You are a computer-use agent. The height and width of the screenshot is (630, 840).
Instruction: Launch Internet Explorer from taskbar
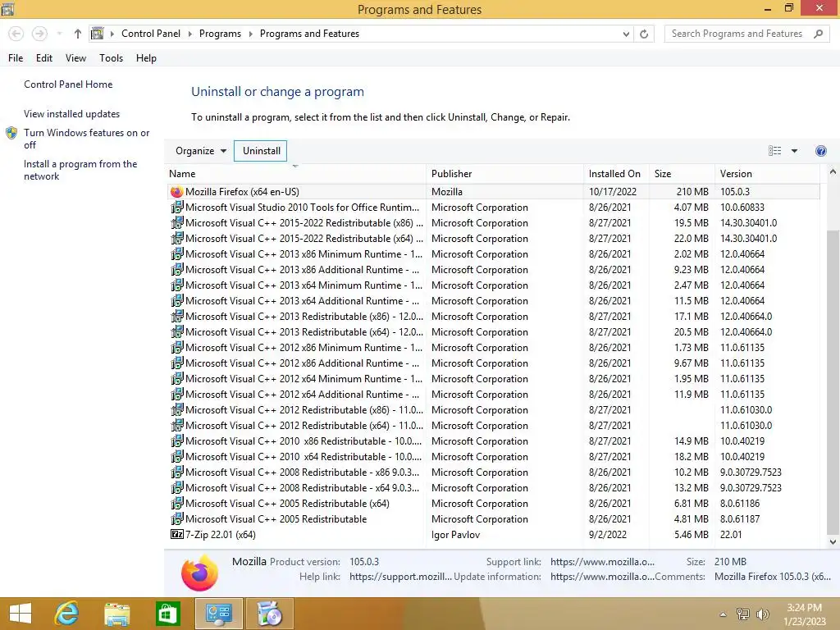67,614
